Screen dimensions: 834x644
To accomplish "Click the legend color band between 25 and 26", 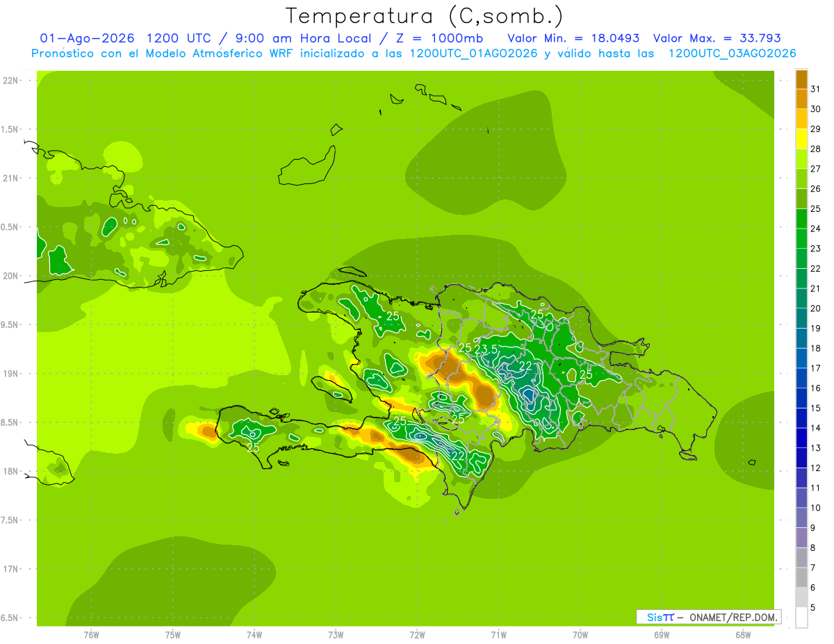I will pyautogui.click(x=801, y=199).
